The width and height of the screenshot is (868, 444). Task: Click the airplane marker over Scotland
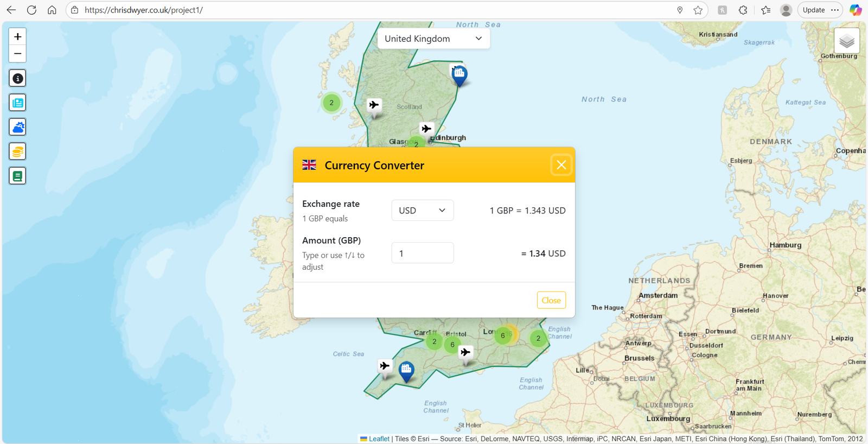point(374,105)
